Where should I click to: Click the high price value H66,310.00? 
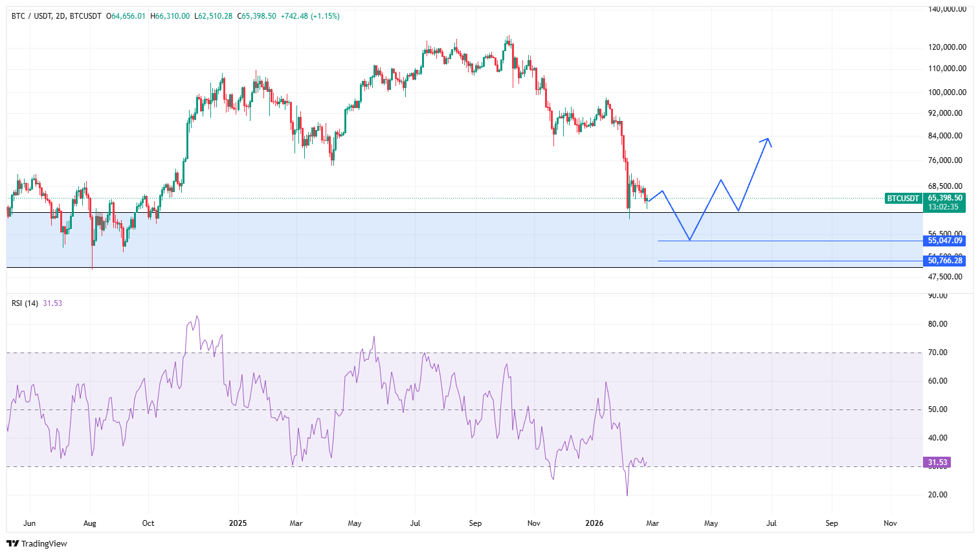coord(170,16)
